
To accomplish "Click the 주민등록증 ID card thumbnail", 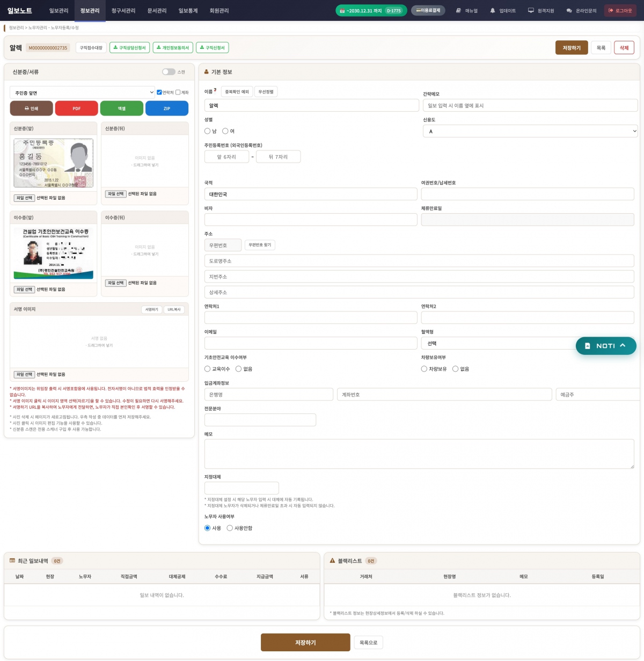I will tap(53, 163).
